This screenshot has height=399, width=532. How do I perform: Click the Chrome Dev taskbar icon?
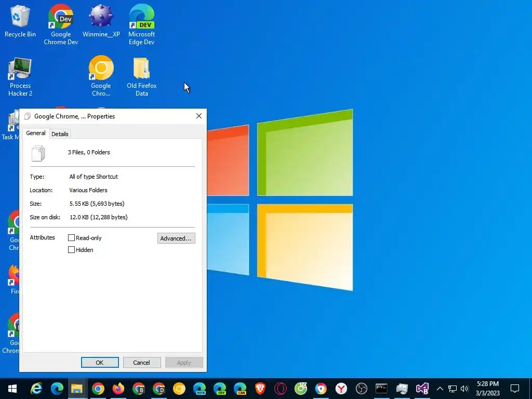[159, 389]
